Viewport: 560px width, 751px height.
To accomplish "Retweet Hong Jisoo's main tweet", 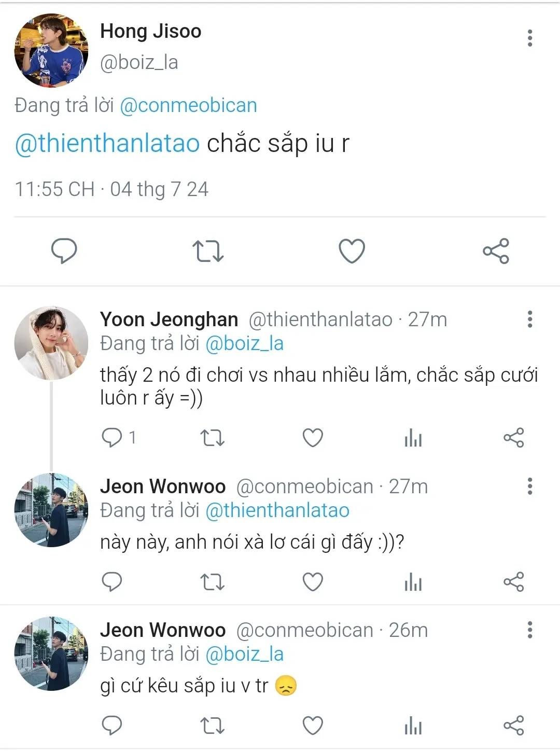I will pos(207,251).
